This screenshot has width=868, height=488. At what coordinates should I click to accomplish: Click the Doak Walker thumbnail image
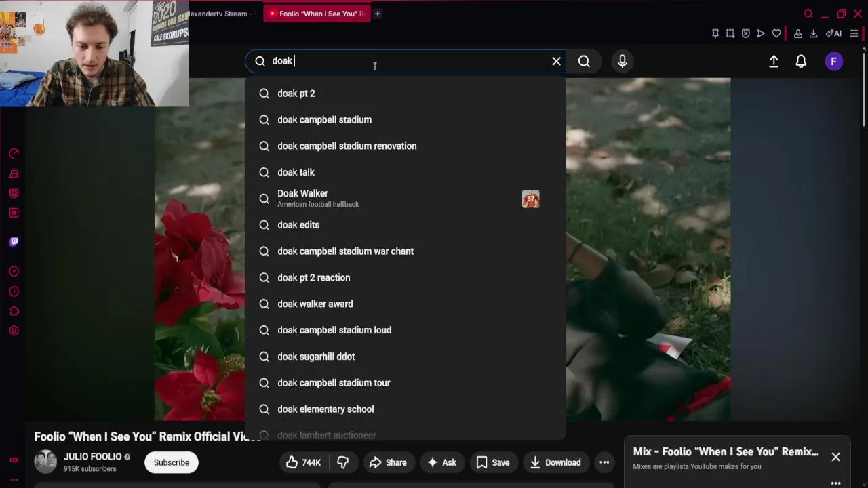[530, 199]
